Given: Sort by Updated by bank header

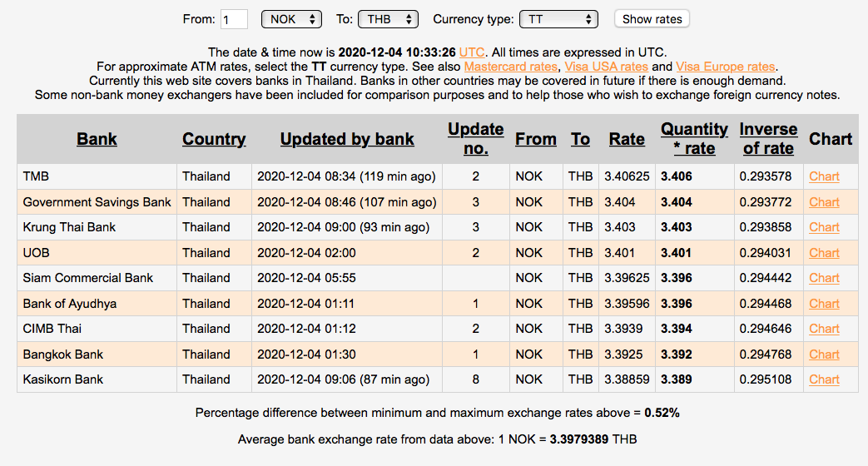Looking at the screenshot, I should pos(347,139).
